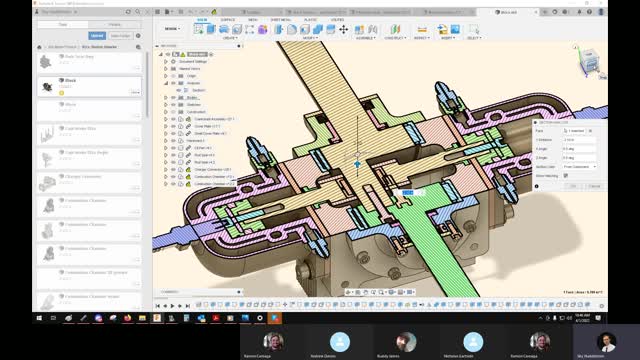This screenshot has height=360, width=640.
Task: Hide the Section1 analysis visibility eye
Action: click(x=179, y=90)
